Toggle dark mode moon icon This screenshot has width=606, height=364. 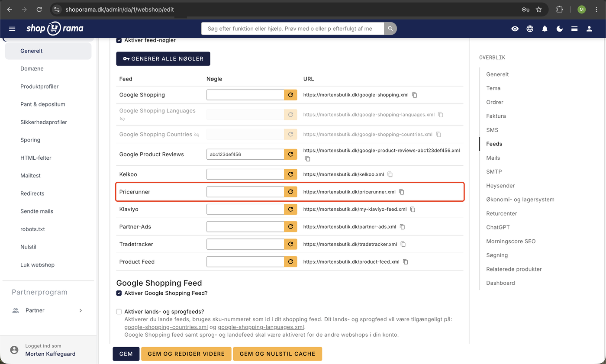point(560,29)
